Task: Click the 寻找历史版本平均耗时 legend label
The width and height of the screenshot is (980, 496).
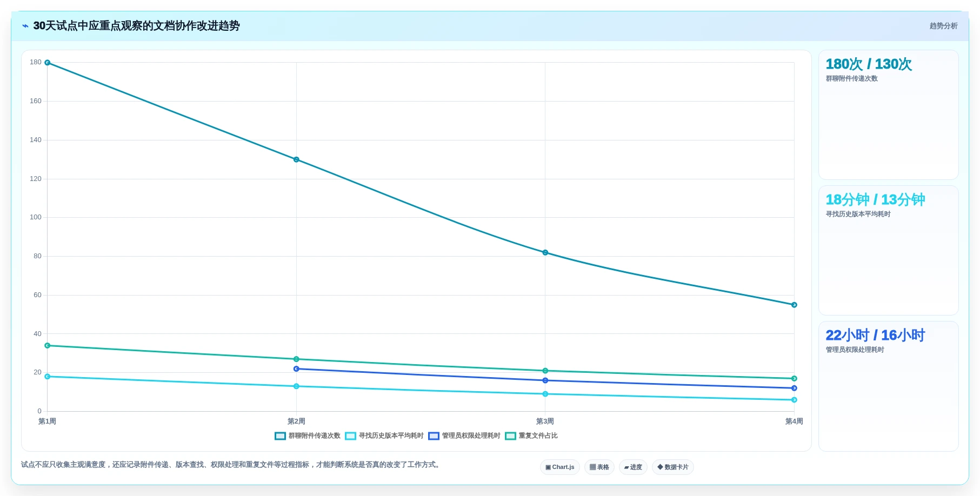Action: [x=391, y=436]
